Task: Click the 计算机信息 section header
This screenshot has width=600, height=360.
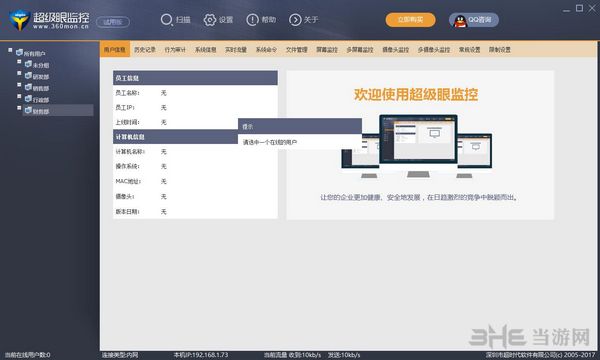Action: (176, 137)
